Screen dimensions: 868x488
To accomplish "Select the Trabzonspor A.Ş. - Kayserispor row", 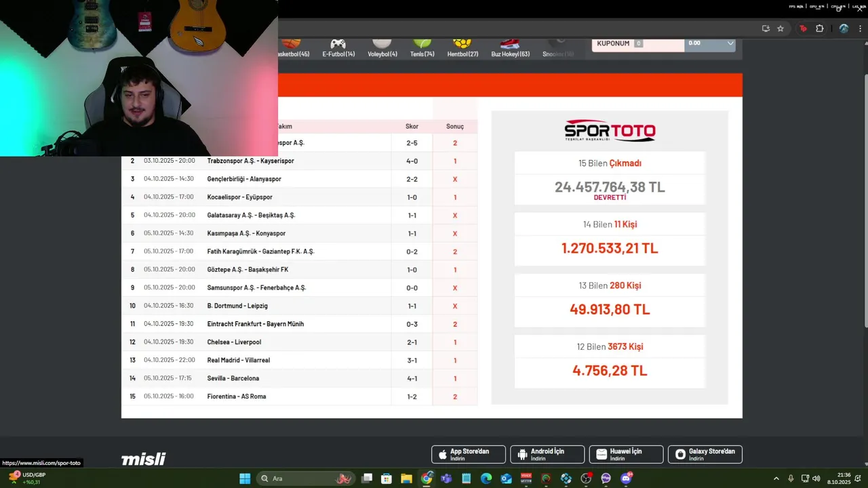I will 299,161.
